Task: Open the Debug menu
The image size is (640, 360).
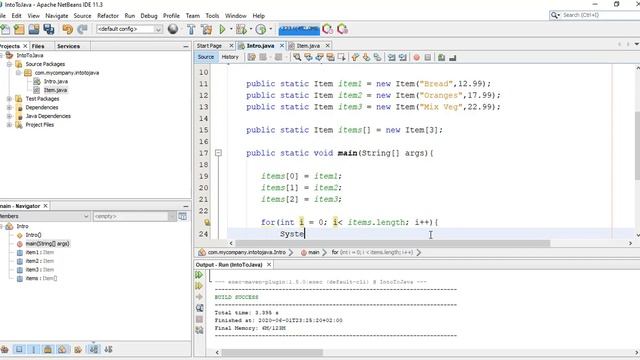Action: 149,16
